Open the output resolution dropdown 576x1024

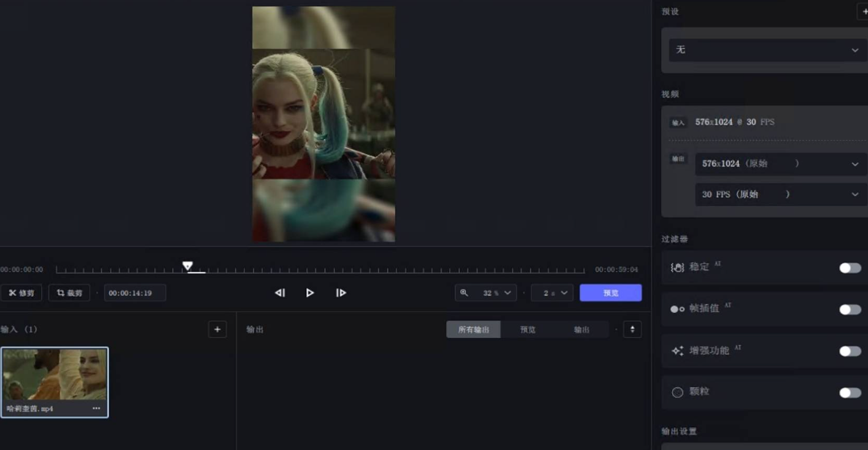780,164
